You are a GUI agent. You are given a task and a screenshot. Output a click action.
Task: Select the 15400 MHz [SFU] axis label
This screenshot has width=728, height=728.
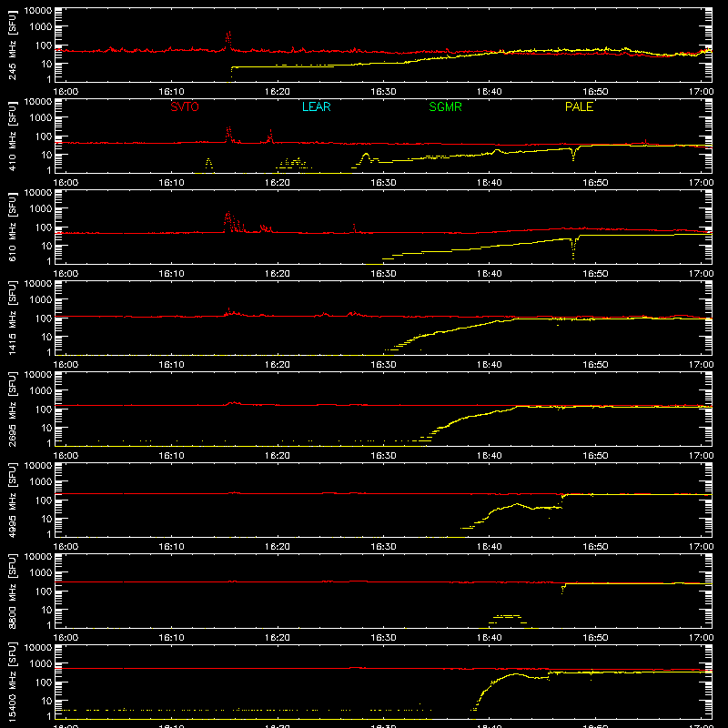pyautogui.click(x=13, y=682)
